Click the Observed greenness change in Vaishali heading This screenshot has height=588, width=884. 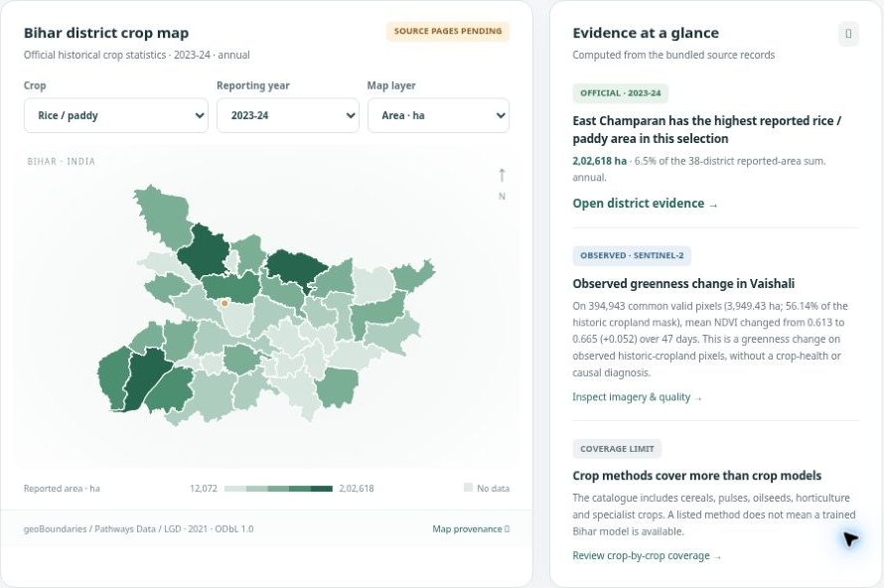coord(683,283)
